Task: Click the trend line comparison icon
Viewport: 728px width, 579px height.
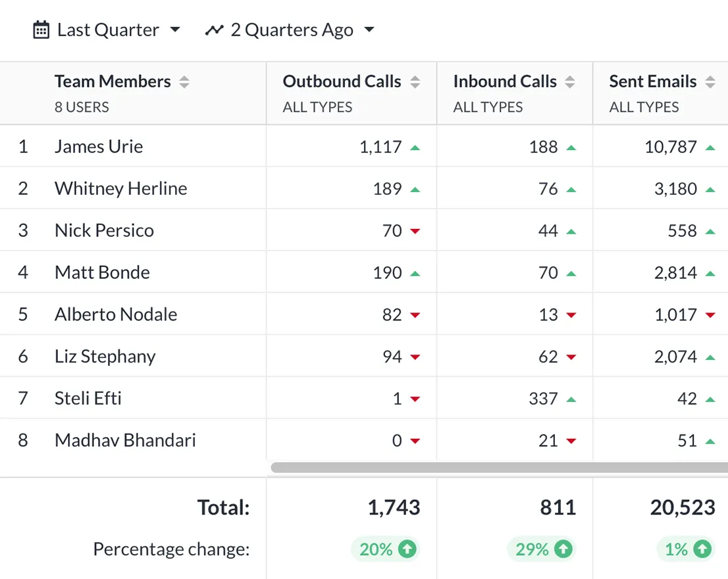Action: coord(215,30)
